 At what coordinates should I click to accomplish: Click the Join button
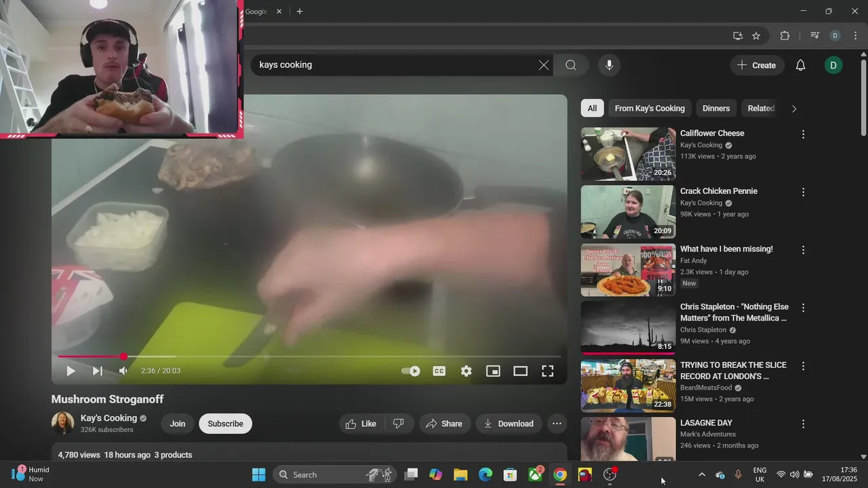[178, 424]
